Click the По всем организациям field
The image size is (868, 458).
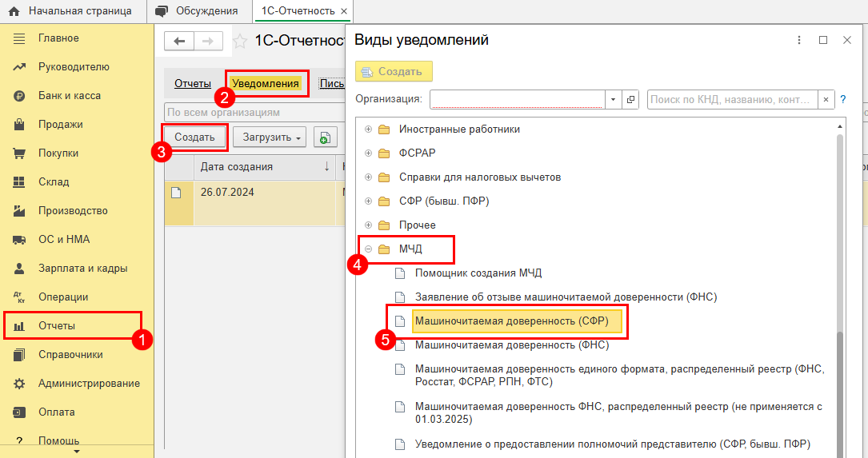point(254,112)
